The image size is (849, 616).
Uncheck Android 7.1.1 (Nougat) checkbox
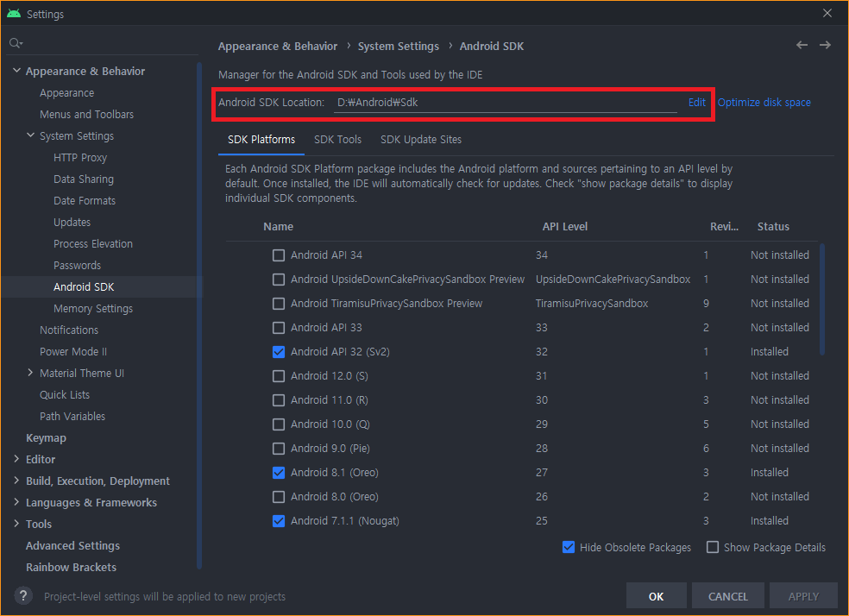coord(279,521)
